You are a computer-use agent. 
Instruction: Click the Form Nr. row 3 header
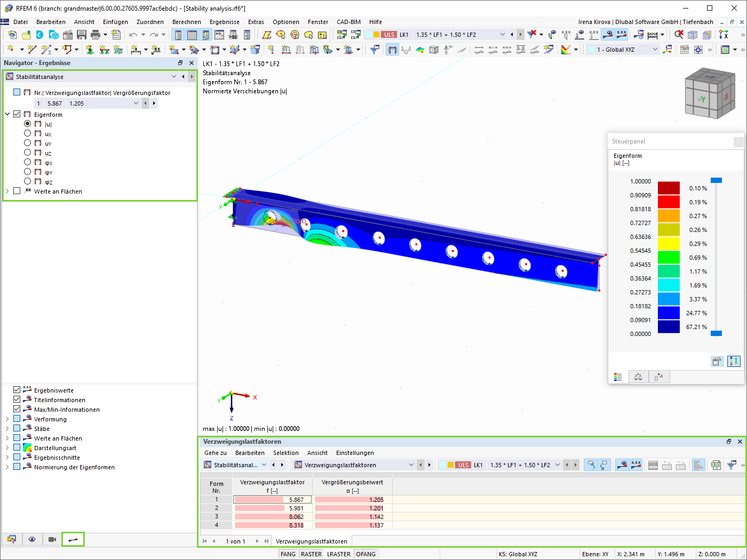[216, 517]
